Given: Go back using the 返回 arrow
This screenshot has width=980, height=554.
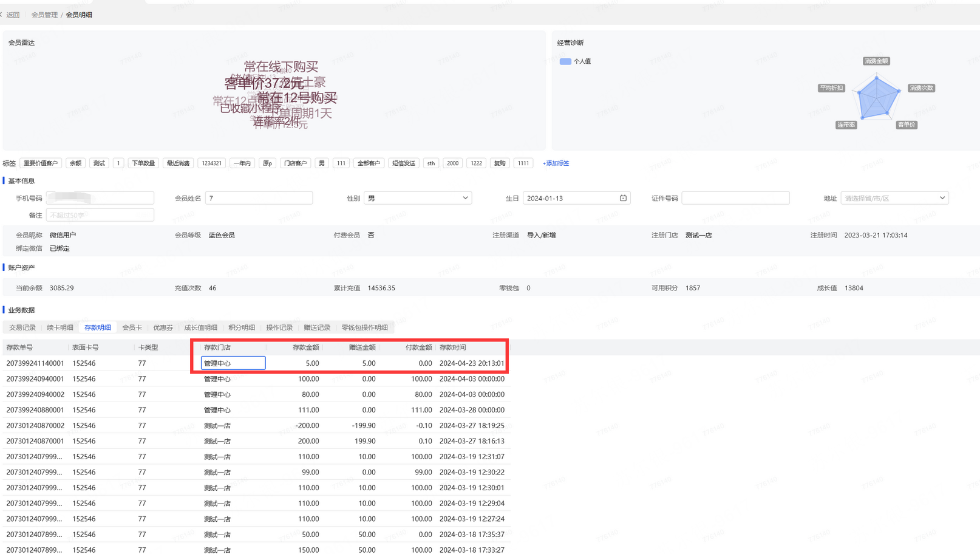Looking at the screenshot, I should 10,15.
